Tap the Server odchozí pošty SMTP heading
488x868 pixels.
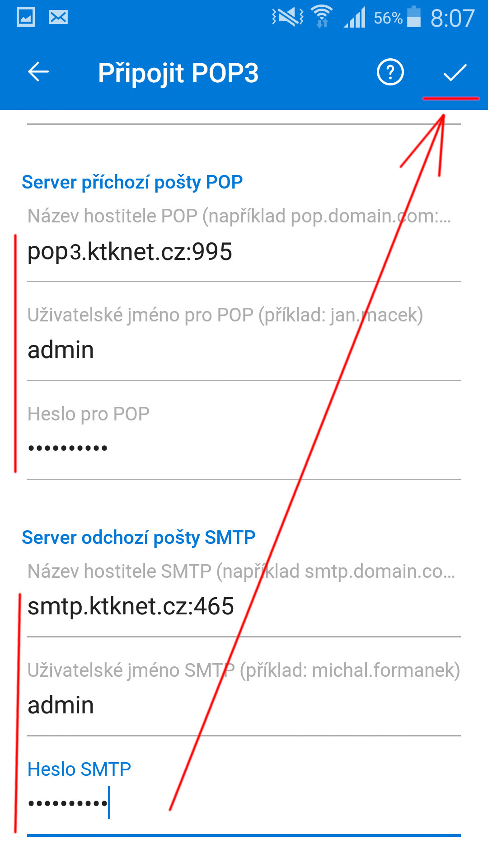pos(138,538)
